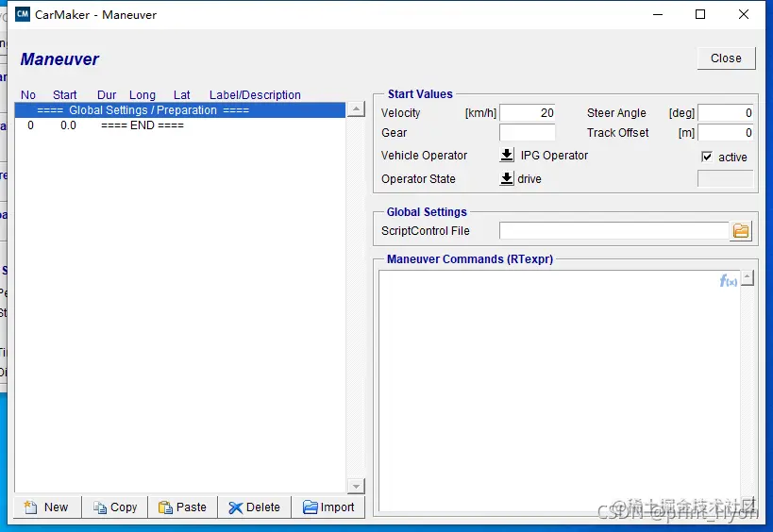Image resolution: width=773 pixels, height=532 pixels.
Task: Click the Velocity input field
Action: (x=527, y=113)
